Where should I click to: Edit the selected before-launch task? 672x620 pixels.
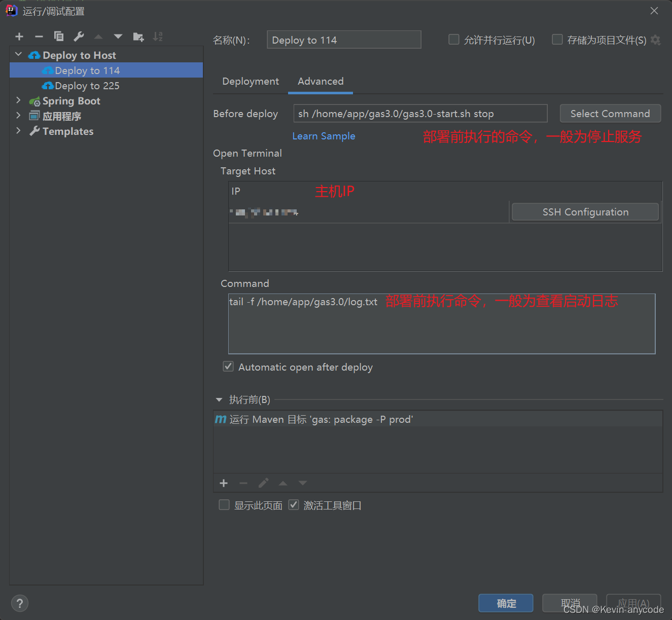263,483
